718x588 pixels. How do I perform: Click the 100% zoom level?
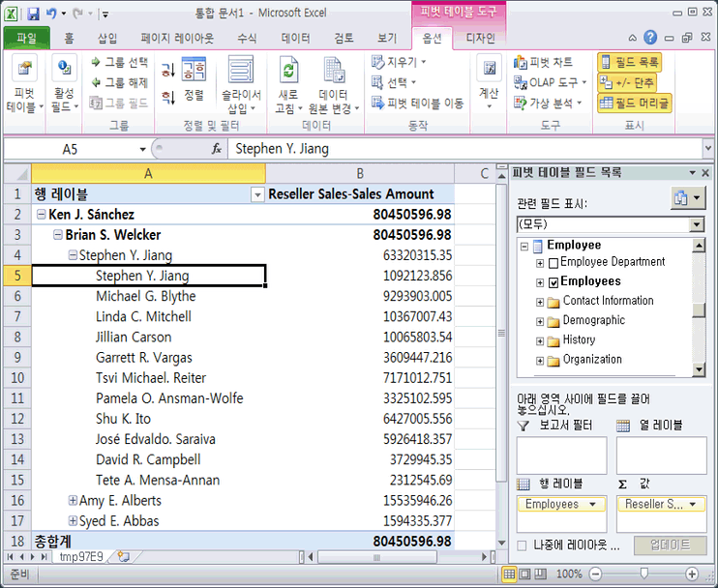[569, 573]
